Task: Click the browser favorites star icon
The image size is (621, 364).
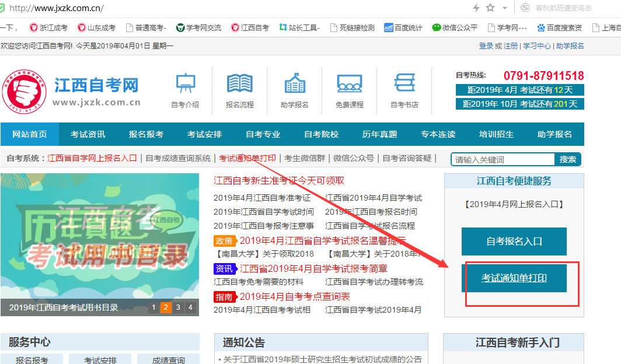Action: tap(489, 8)
